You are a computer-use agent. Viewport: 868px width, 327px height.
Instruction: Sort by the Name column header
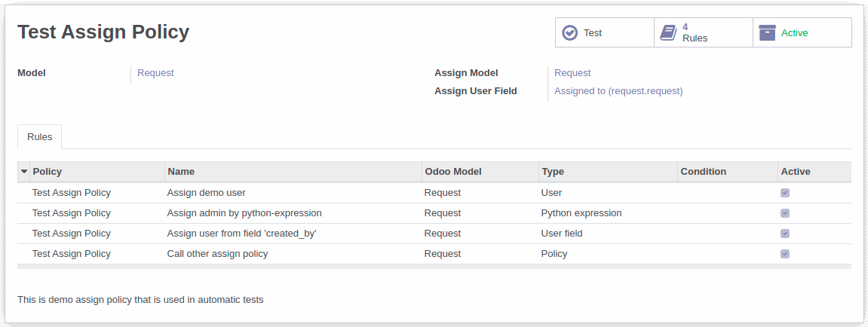293,172
